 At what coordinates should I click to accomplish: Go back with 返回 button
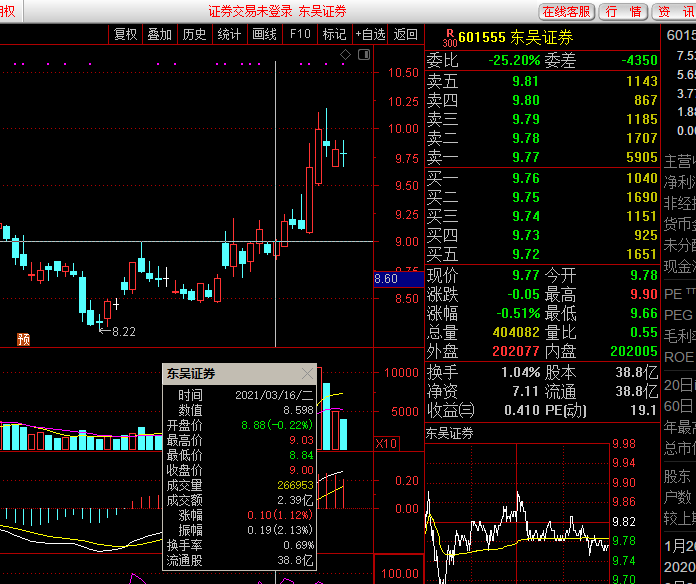405,34
